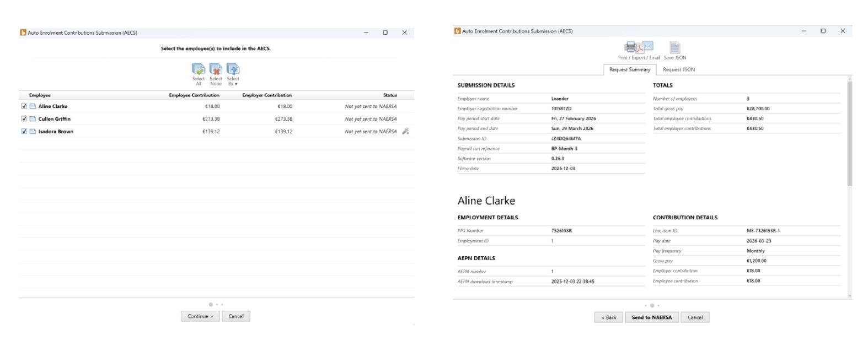868x357 pixels.
Task: Click the app logo in the request summary window title bar
Action: (458, 31)
